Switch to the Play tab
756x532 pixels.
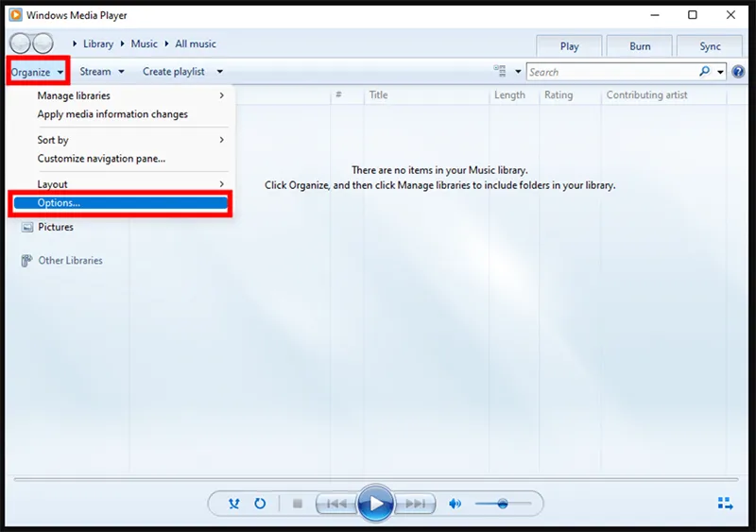click(x=569, y=46)
